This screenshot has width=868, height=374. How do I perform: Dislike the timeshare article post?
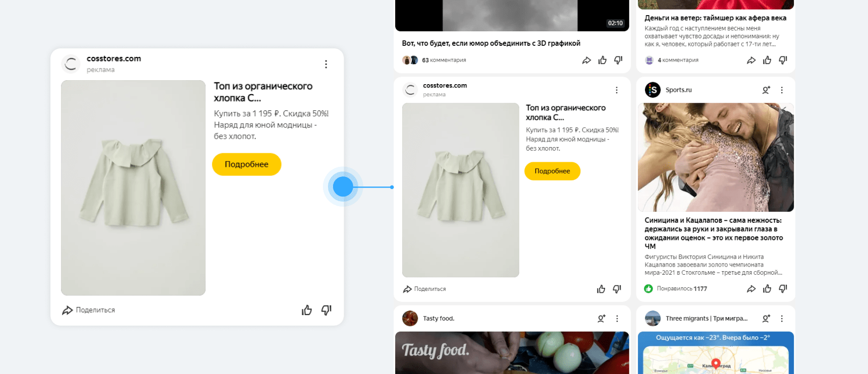pos(783,60)
